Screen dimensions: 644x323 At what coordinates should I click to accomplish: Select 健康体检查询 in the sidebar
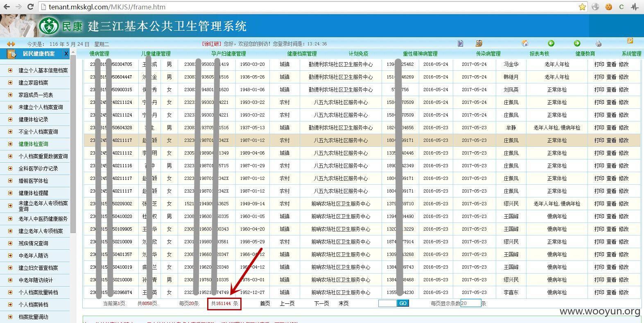pyautogui.click(x=33, y=144)
